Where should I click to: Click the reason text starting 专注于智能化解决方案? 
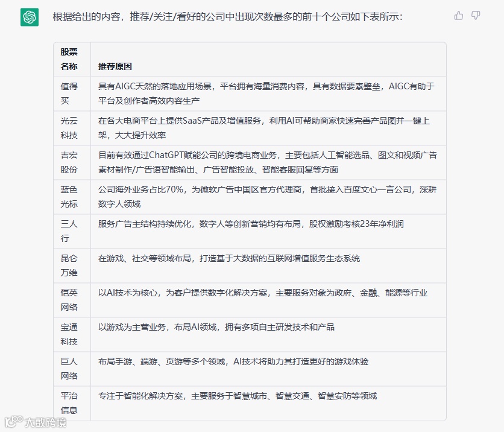[238, 396]
